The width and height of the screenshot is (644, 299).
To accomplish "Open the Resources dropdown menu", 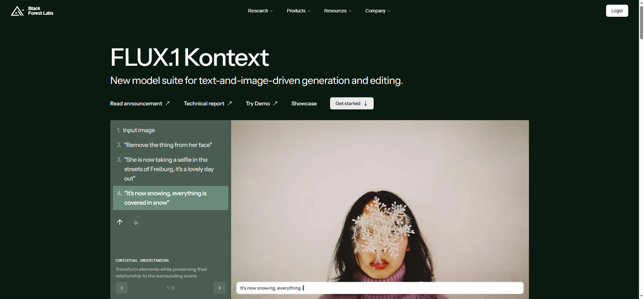I will [x=337, y=11].
